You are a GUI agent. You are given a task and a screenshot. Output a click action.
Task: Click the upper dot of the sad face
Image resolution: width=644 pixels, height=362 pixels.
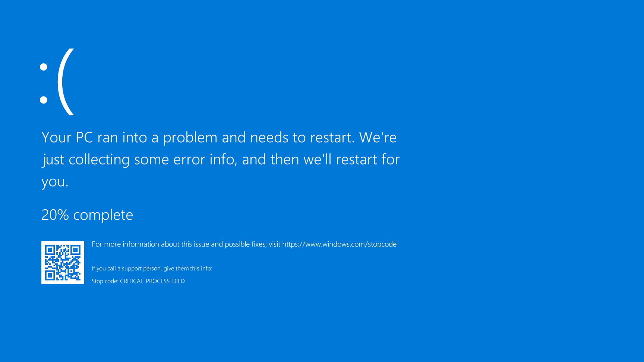(44, 67)
